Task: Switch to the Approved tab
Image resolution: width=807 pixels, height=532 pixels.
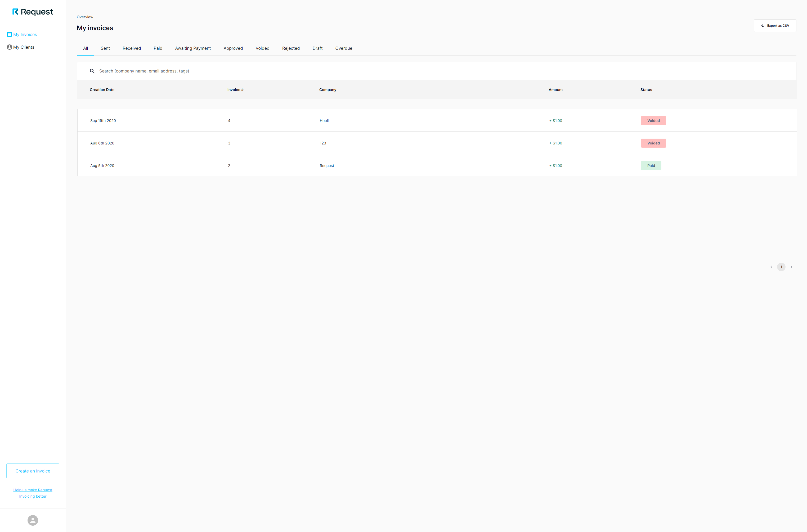Action: coord(233,48)
